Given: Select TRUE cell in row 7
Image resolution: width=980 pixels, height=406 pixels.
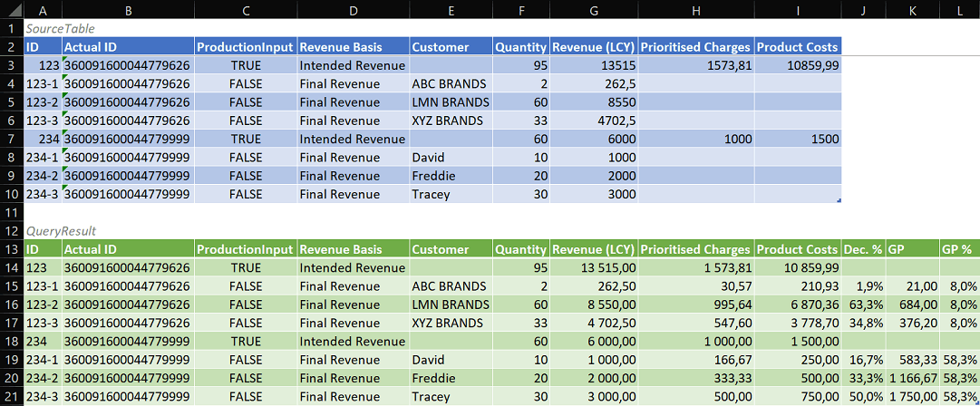Looking at the screenshot, I should (x=246, y=139).
